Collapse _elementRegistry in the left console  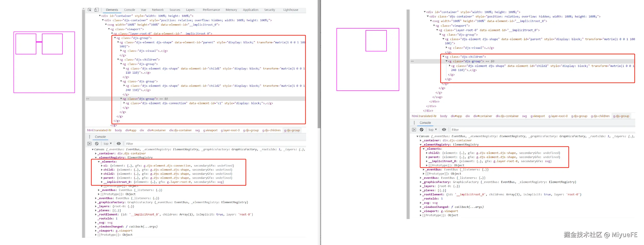tap(96, 157)
